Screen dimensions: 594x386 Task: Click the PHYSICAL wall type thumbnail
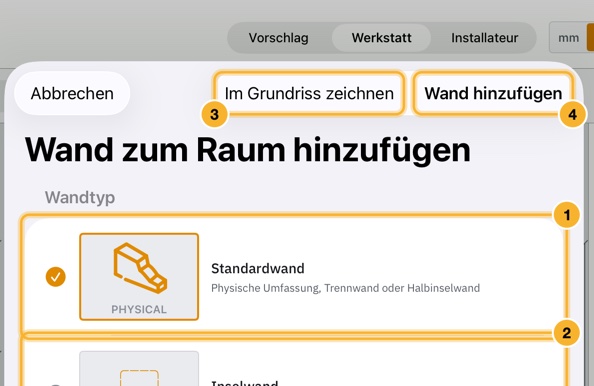[x=139, y=277]
